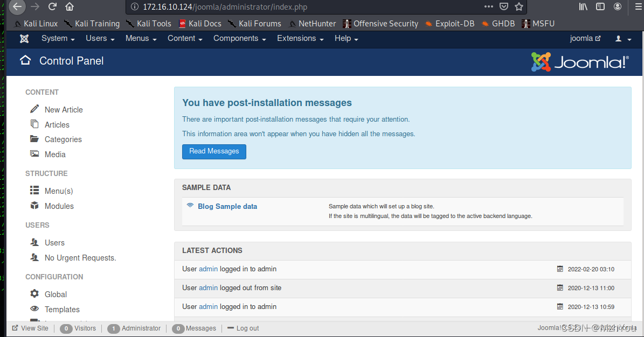Open the Kali Forums bookmark
644x337 pixels.
tap(255, 24)
